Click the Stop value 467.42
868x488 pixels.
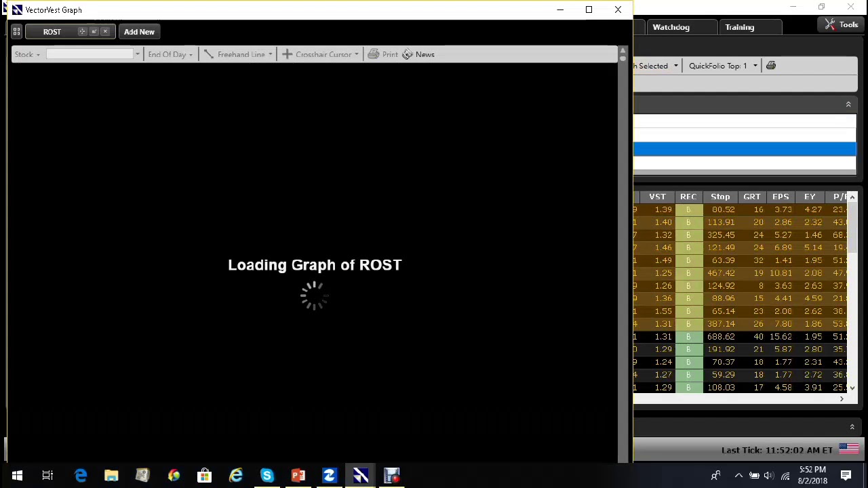(720, 273)
